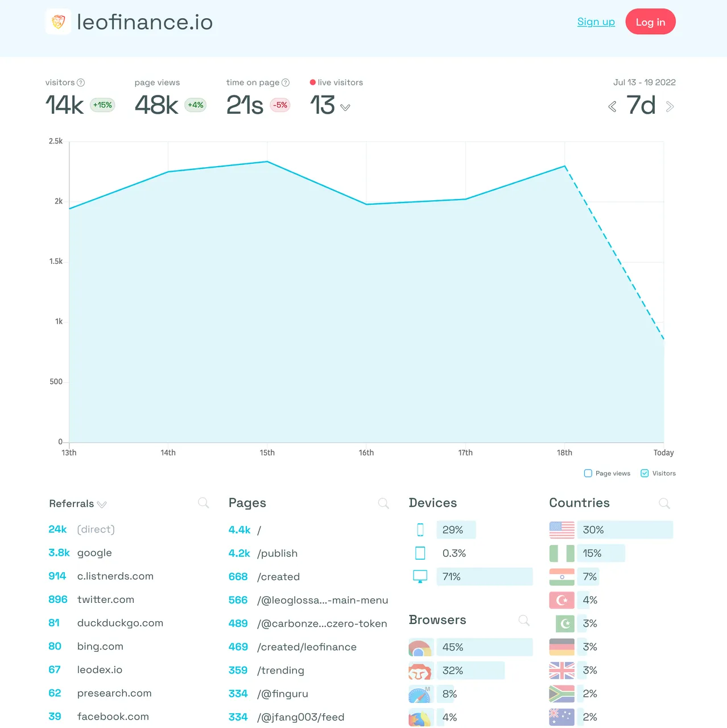
Task: Open Pages search magnifier icon
Action: 383,503
